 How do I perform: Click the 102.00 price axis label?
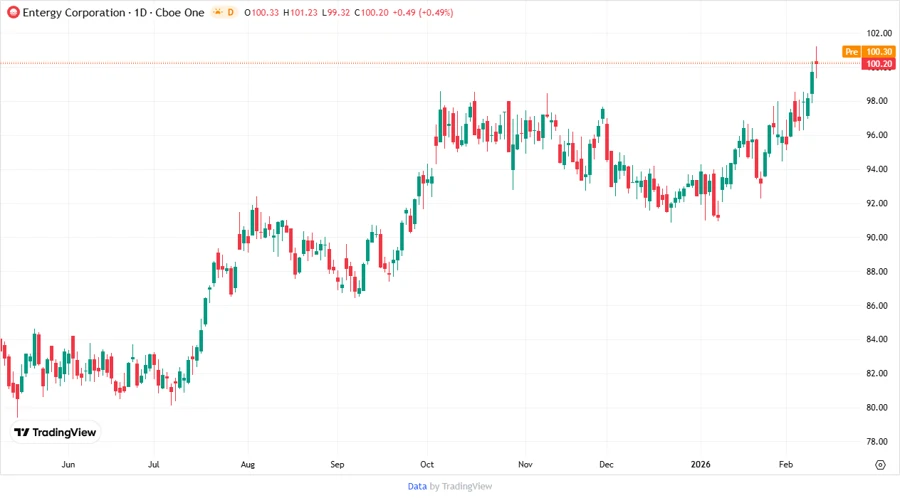879,33
